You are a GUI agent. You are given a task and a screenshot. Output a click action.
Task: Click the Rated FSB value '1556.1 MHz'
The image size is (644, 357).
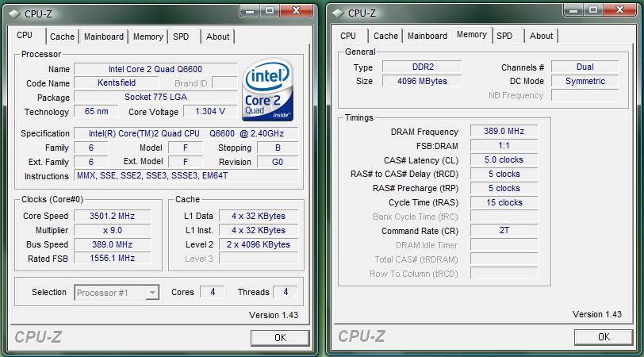(112, 258)
